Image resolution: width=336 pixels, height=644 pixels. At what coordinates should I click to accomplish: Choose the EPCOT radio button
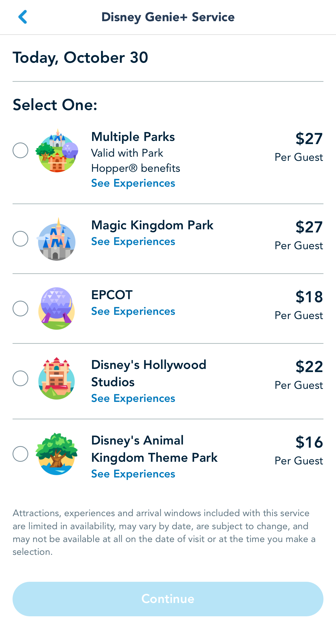tap(20, 309)
